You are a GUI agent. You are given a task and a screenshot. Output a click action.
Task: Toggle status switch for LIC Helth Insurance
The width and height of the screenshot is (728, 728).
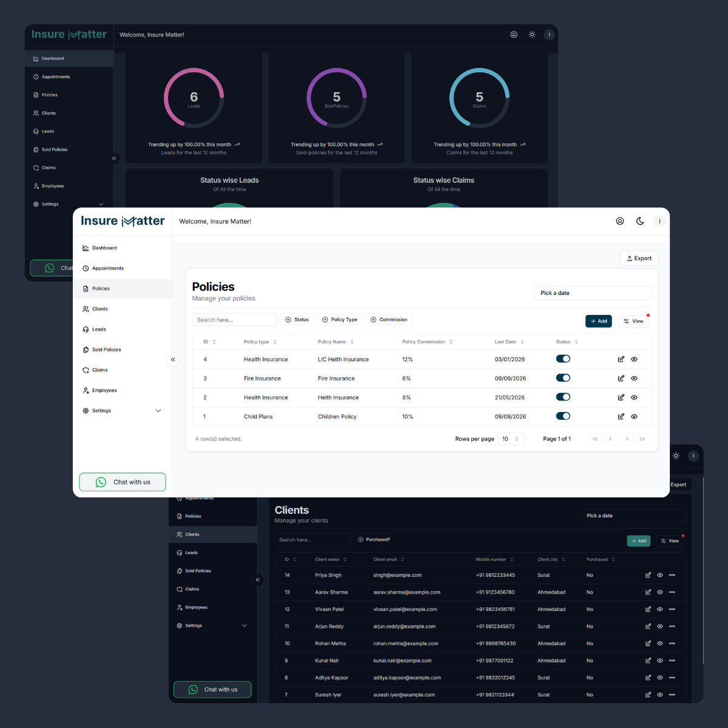563,359
